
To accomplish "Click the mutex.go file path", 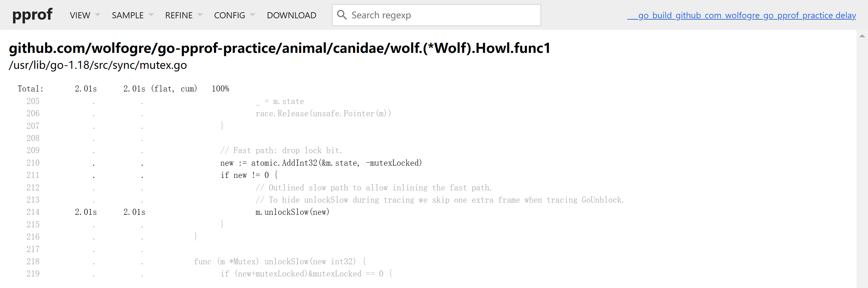I will [x=98, y=65].
